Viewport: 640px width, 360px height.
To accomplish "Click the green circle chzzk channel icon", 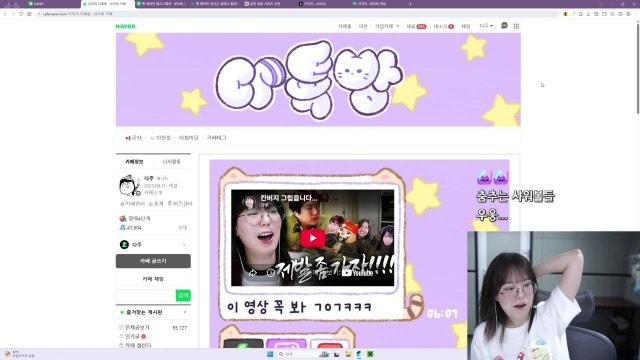I will (124, 244).
